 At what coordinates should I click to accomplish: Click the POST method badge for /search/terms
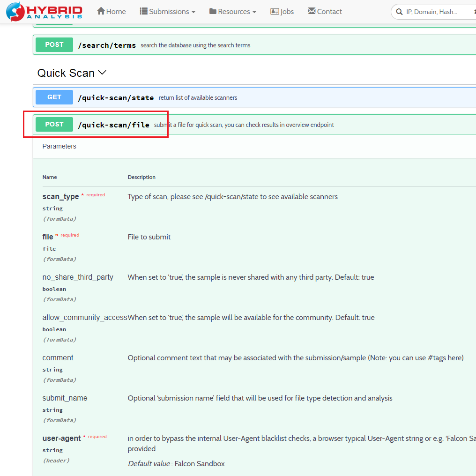click(54, 45)
